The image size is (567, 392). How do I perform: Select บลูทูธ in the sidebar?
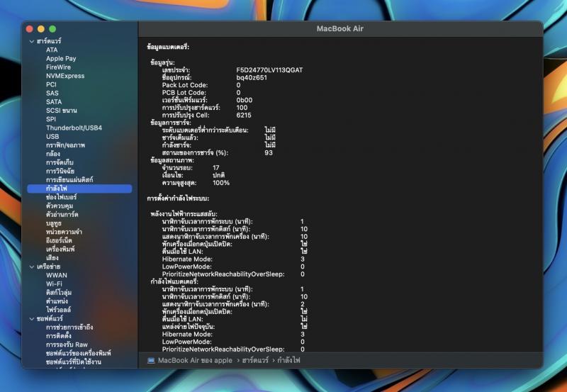(54, 223)
